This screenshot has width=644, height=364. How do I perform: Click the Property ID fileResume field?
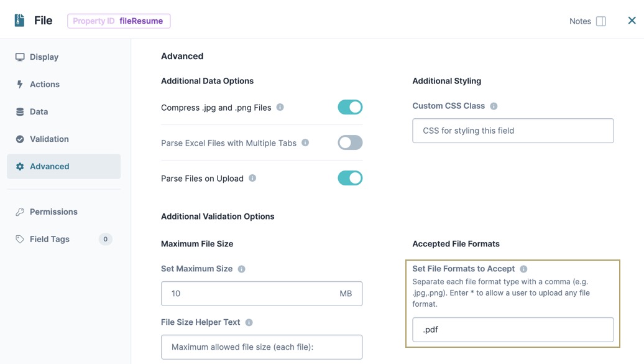(x=119, y=21)
